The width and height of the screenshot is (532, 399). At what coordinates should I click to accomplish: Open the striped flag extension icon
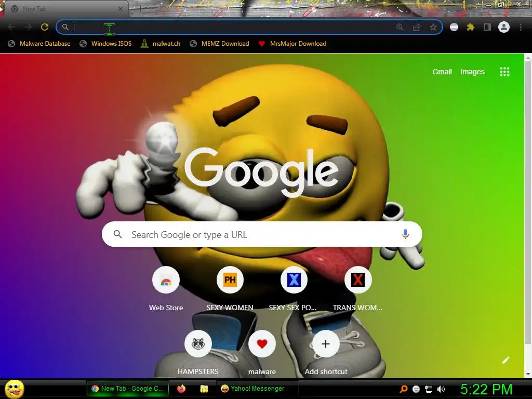(x=454, y=27)
